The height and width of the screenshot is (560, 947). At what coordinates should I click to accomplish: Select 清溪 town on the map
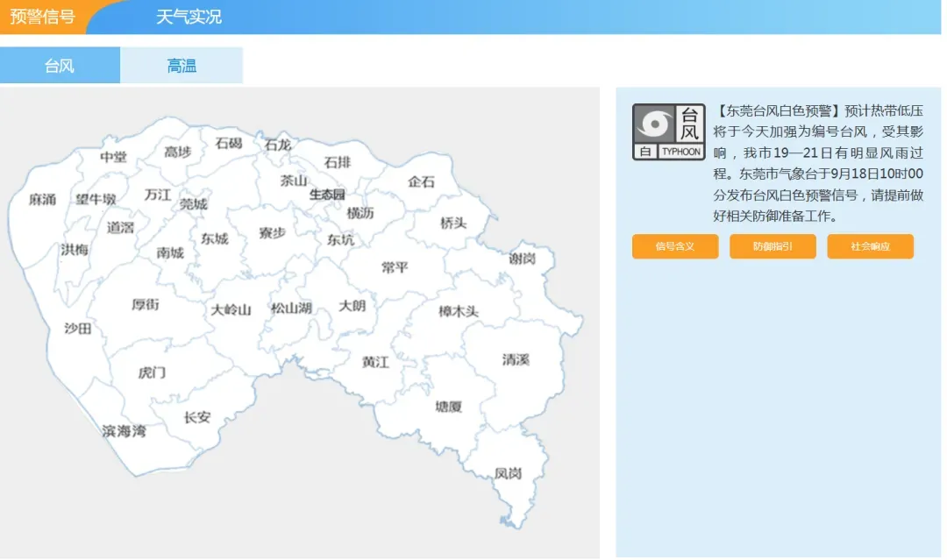tap(516, 360)
